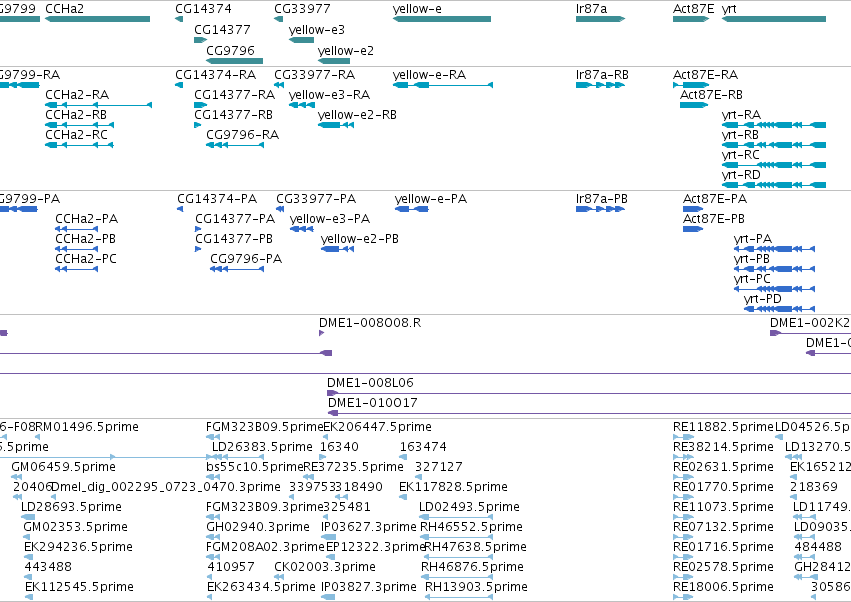Click the CG9796 gene feature bar
Image resolution: width=851 pixels, height=602 pixels.
234,61
